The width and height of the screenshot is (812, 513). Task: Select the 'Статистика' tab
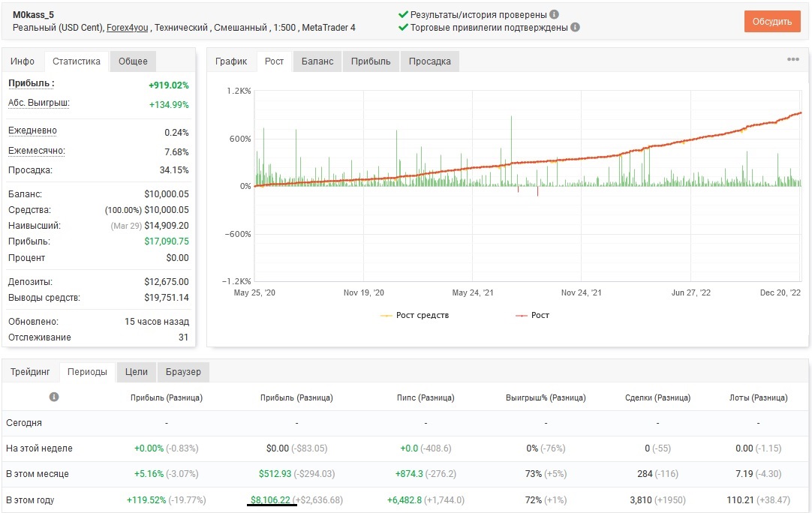77,61
